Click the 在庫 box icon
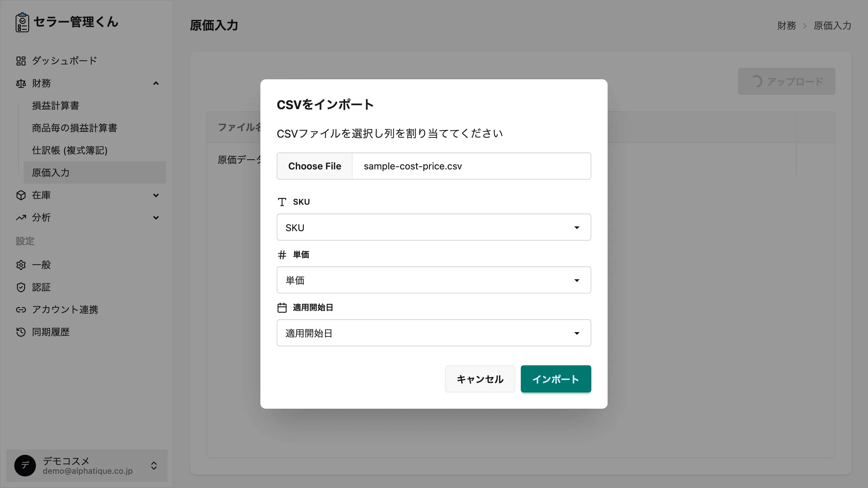Screen dimensions: 868x488 (21, 195)
